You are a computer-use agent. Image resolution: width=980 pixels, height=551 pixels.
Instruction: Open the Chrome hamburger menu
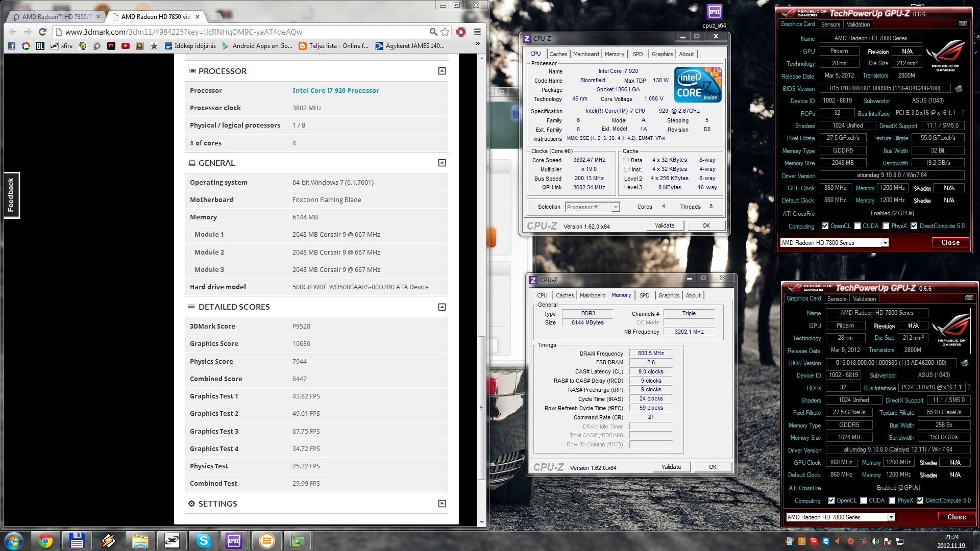tap(477, 32)
